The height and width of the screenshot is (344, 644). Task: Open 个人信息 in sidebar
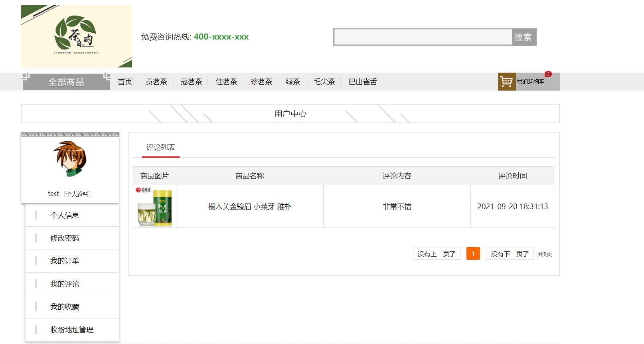coord(65,215)
